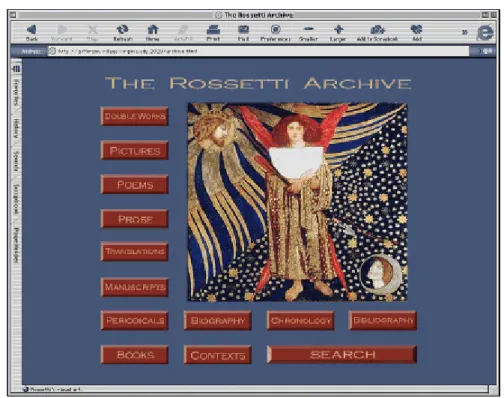
Task: Click the Stop X icon
Action: pyautogui.click(x=92, y=30)
